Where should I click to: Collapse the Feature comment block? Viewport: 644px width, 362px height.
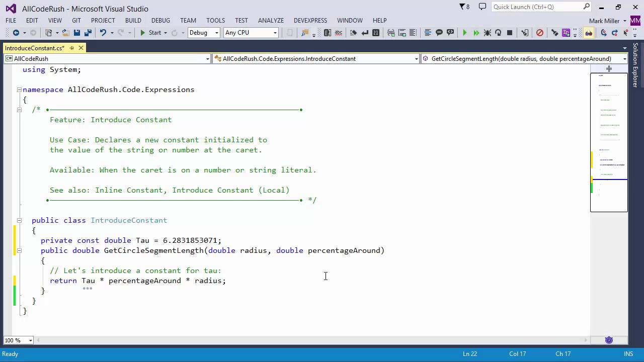19,110
